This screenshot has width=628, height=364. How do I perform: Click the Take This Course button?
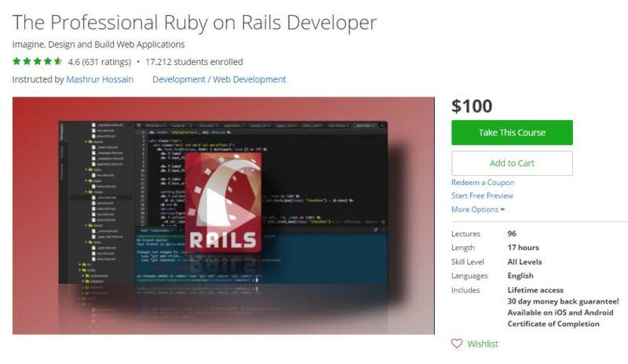coord(512,133)
